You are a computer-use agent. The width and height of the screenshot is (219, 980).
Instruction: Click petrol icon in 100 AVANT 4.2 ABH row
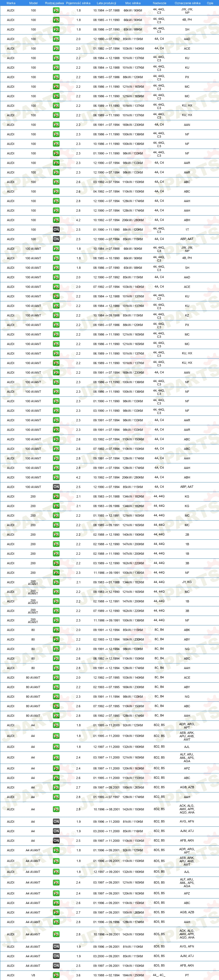coord(56,477)
